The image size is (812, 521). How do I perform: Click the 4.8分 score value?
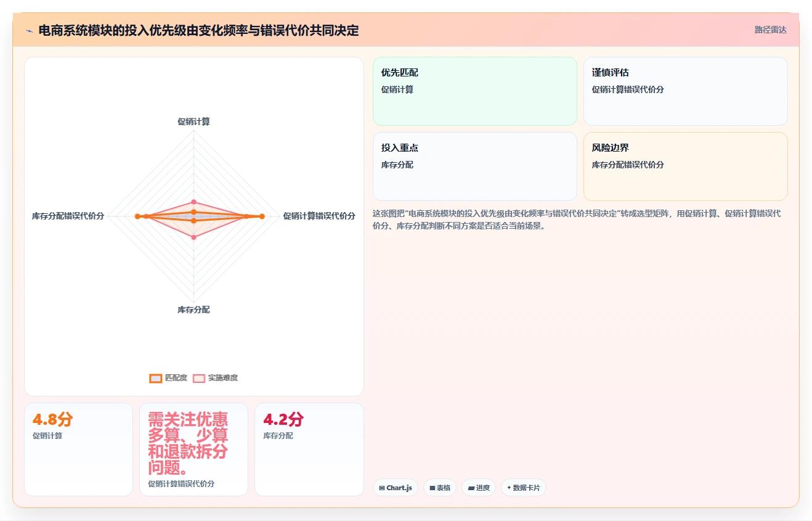pyautogui.click(x=53, y=420)
